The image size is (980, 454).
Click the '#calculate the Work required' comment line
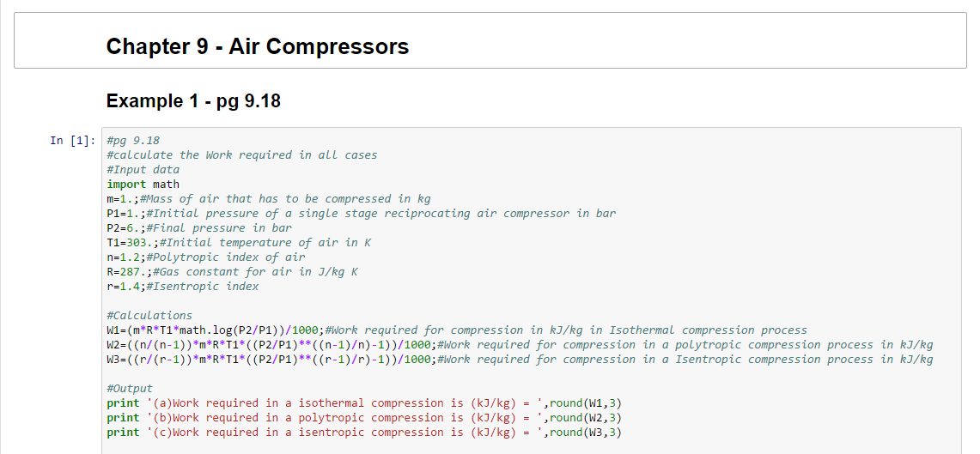tap(241, 155)
